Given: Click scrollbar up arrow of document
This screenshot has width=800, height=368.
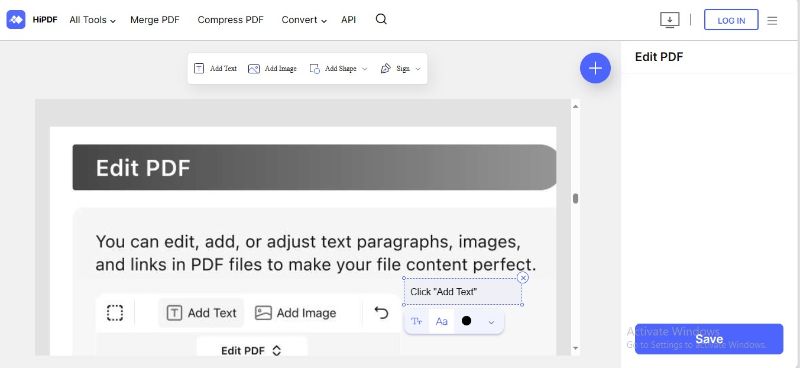Looking at the screenshot, I should [x=576, y=106].
